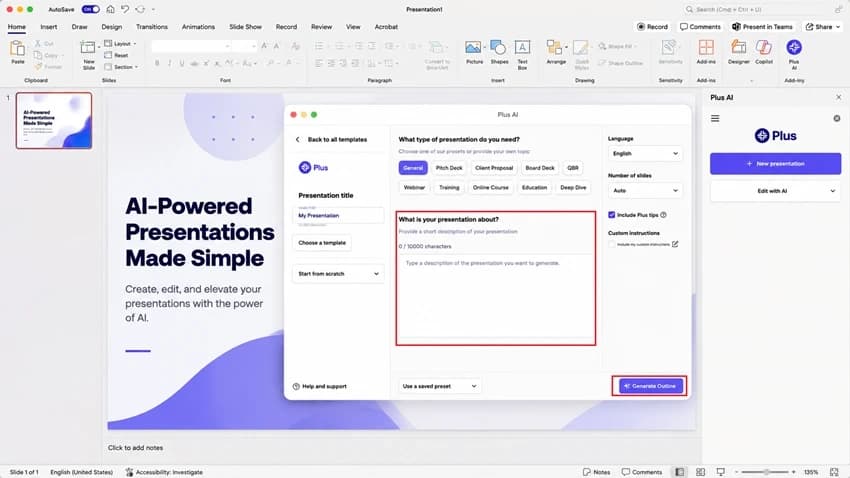Open the Number of slides dropdown

point(645,190)
